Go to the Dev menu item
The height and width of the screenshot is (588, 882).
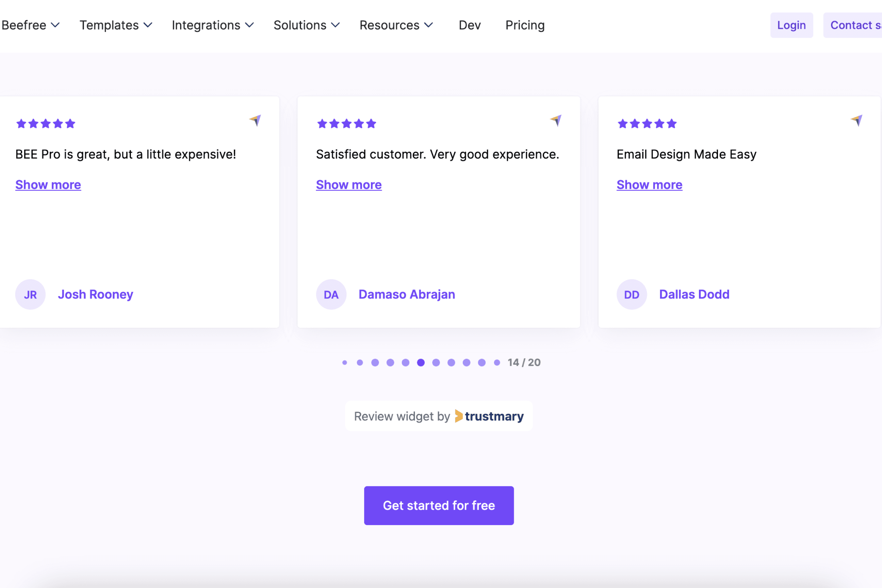tap(470, 25)
